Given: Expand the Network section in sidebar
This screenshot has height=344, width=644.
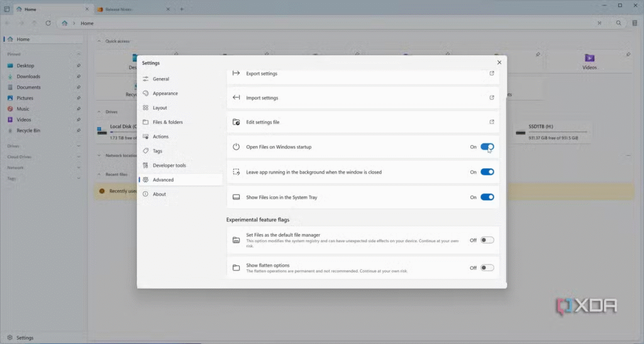Looking at the screenshot, I should coord(79,168).
